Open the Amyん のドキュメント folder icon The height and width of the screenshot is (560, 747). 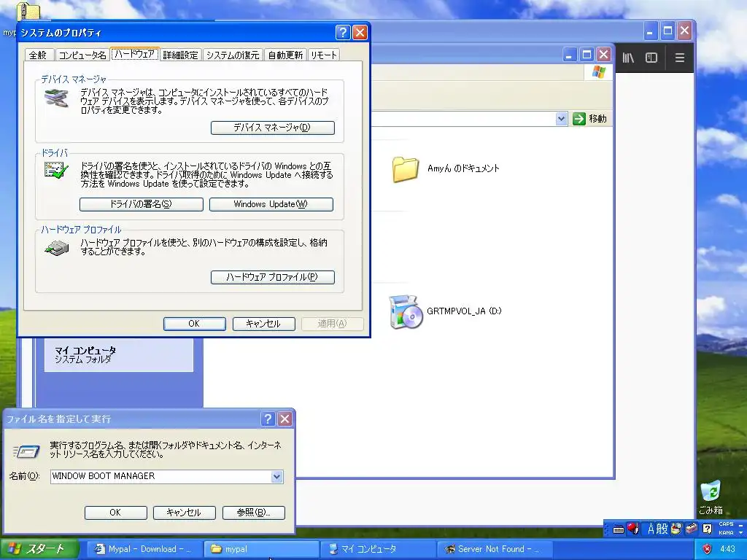click(406, 169)
